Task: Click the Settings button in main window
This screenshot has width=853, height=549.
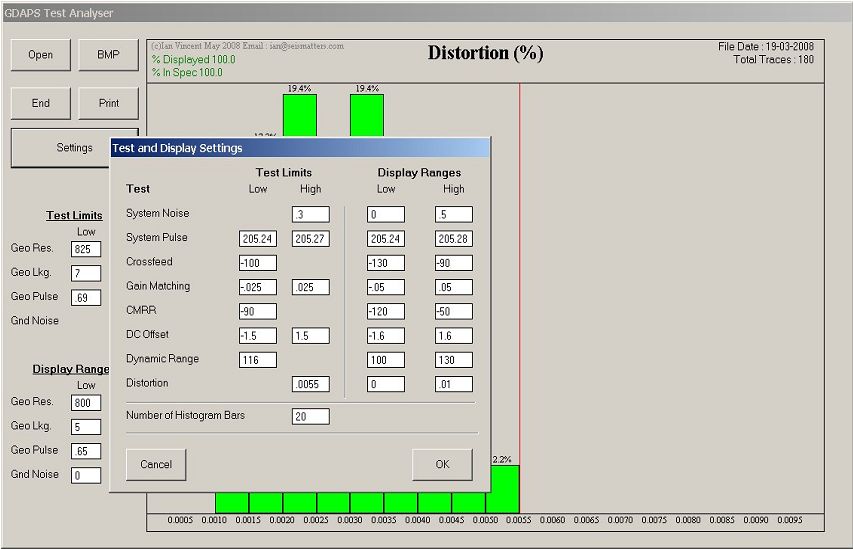Action: click(x=75, y=148)
